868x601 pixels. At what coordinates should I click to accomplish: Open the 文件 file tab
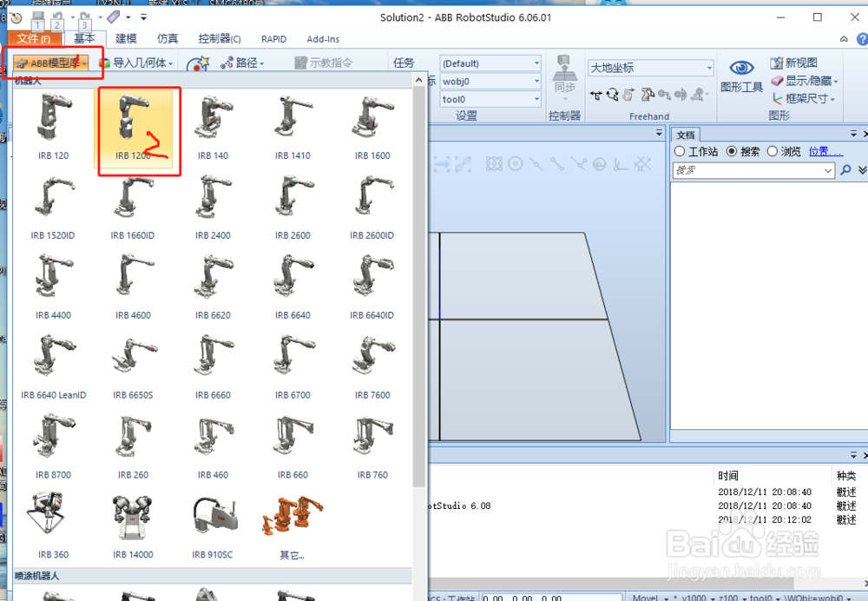tap(35, 38)
